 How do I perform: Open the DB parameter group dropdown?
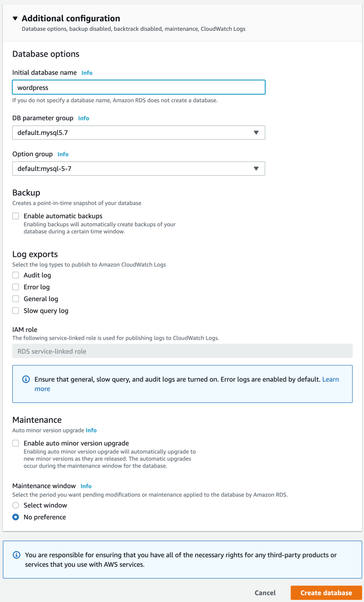(x=139, y=133)
